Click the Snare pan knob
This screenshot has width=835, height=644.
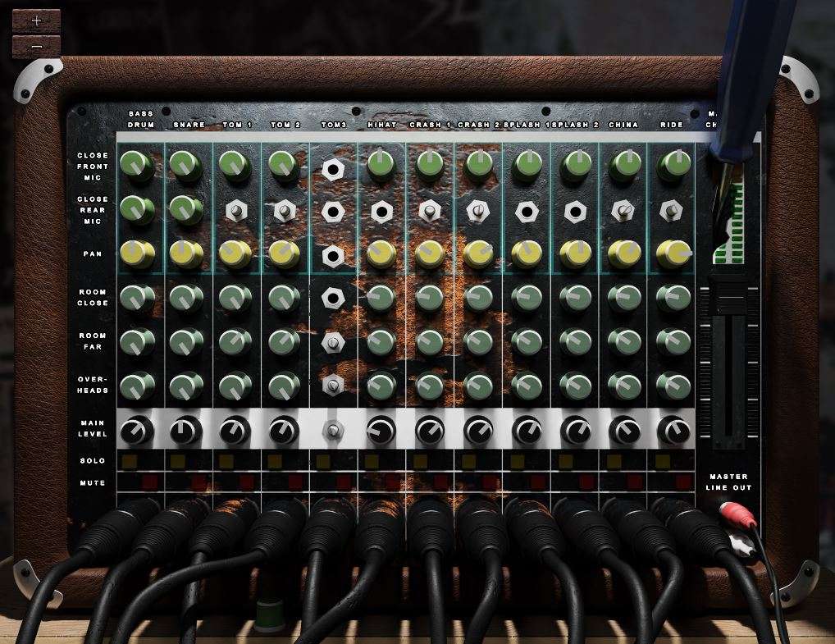tap(186, 254)
